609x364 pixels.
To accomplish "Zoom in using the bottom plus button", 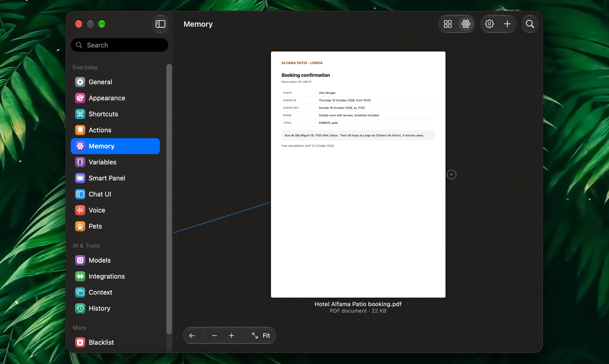I will pyautogui.click(x=231, y=336).
